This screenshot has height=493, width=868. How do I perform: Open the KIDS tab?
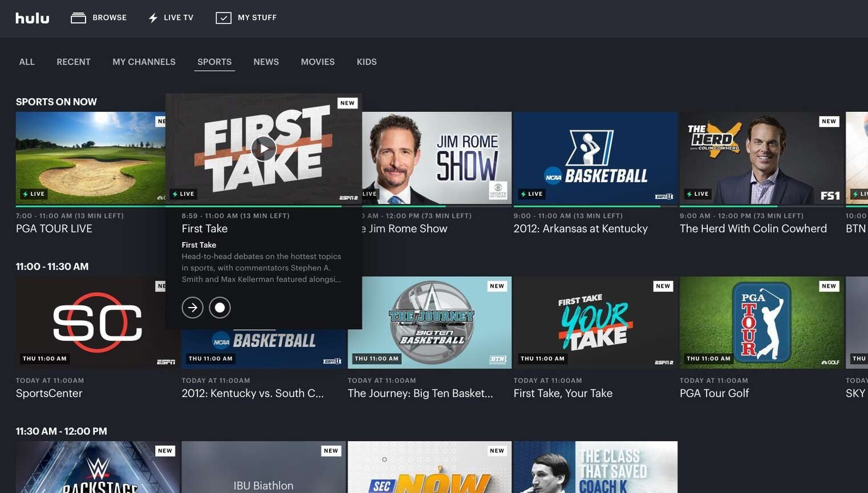click(367, 62)
